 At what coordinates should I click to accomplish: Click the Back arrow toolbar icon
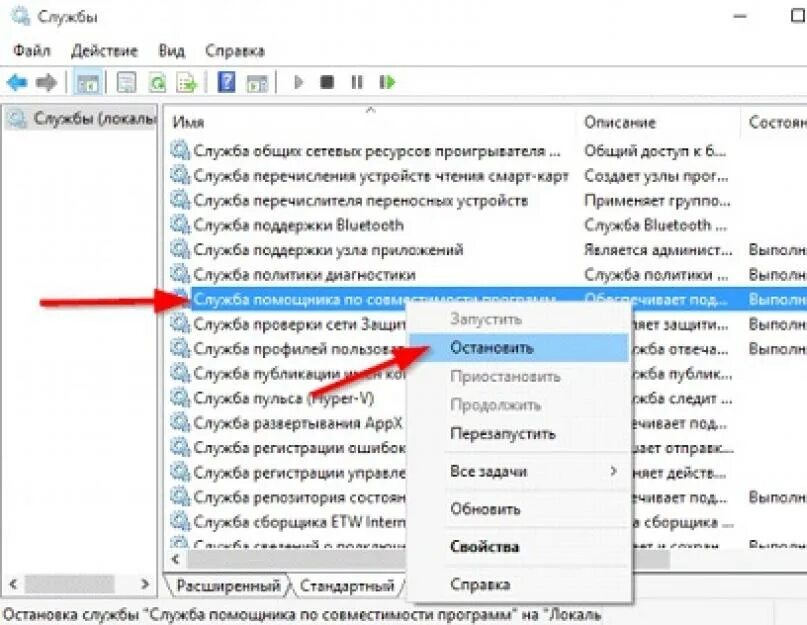click(x=17, y=82)
